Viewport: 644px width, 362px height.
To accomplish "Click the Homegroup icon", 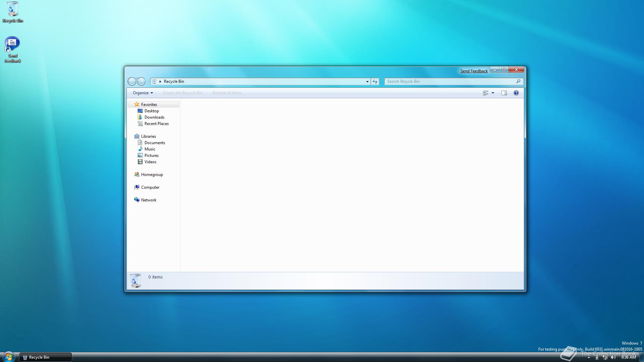I will 137,174.
